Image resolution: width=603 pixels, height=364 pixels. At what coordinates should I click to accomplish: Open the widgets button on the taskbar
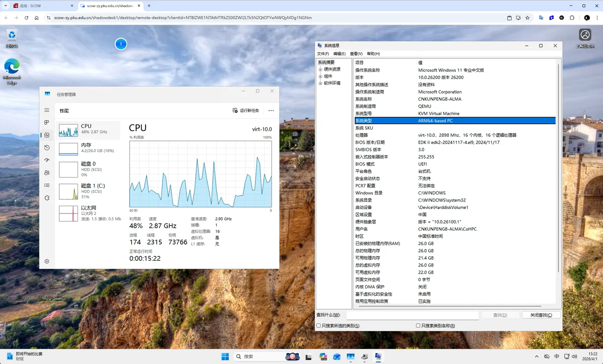(x=24, y=356)
